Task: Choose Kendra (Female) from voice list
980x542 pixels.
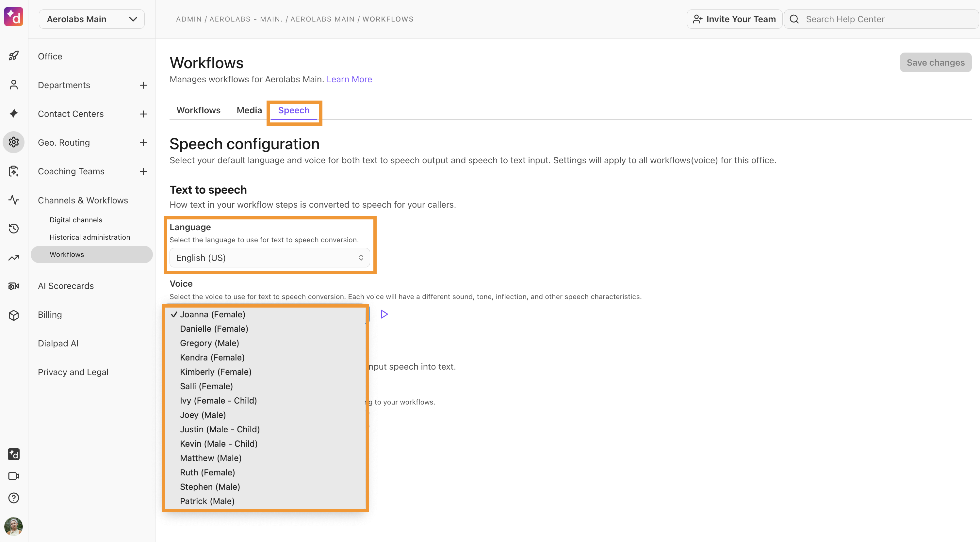Action: point(266,358)
